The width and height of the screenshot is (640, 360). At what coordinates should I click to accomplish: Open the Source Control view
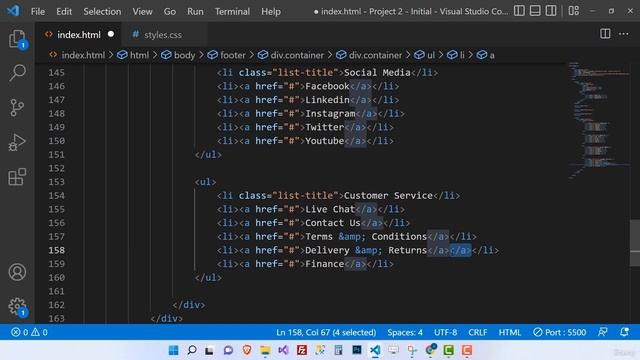[x=17, y=108]
